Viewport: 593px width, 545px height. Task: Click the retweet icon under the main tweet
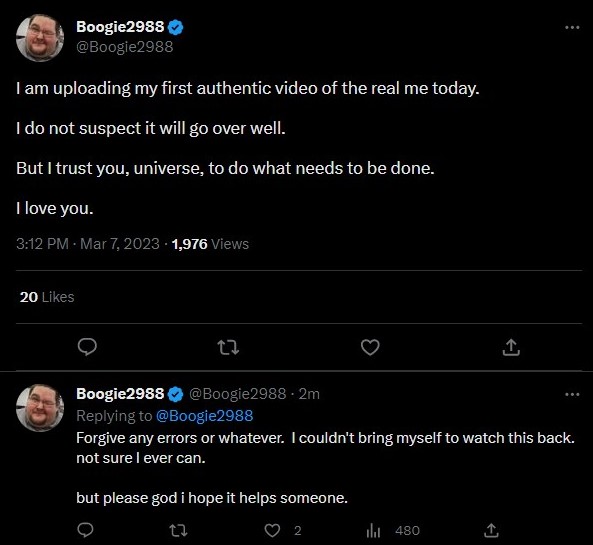coord(228,347)
